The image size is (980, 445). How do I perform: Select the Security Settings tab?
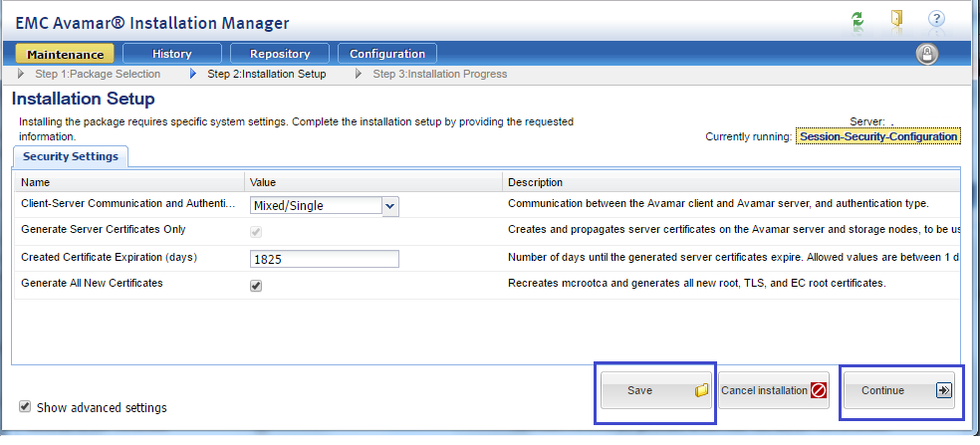(71, 156)
